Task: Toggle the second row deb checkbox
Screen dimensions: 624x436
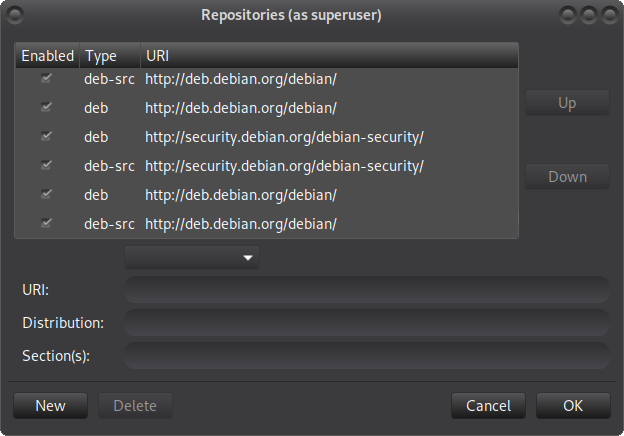Action: click(x=46, y=107)
